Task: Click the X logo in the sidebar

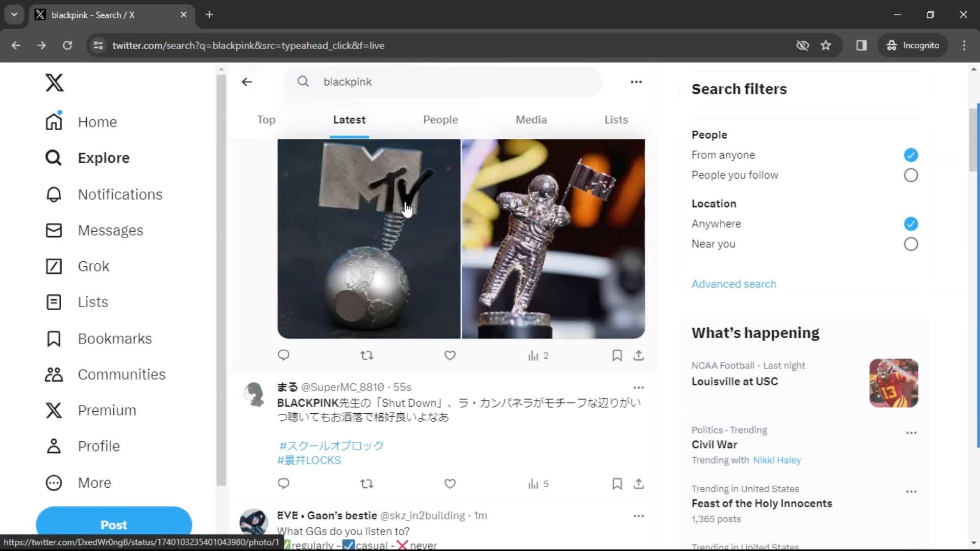Action: click(x=54, y=82)
